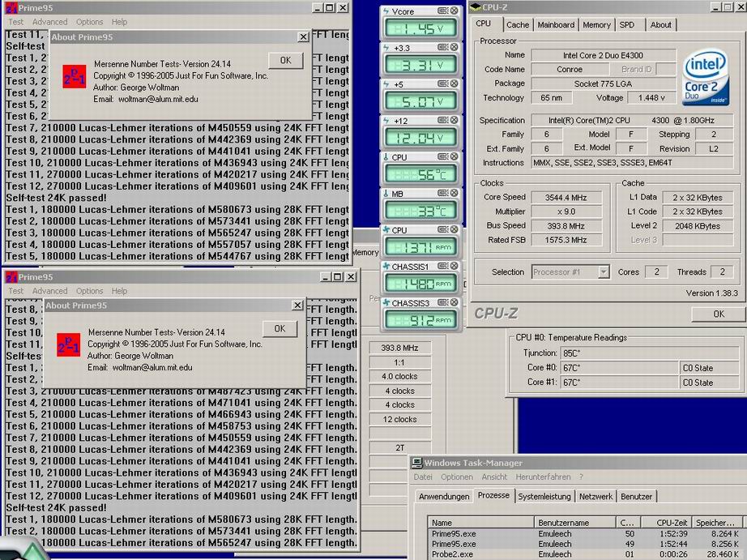The image size is (747, 560).
Task: Close the MB temperature widget
Action: 455,193
